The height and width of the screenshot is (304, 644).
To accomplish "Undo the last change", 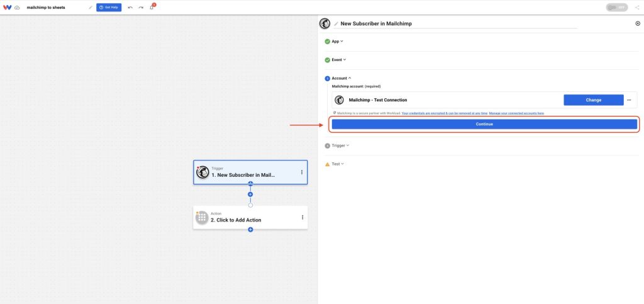I will click(x=130, y=8).
